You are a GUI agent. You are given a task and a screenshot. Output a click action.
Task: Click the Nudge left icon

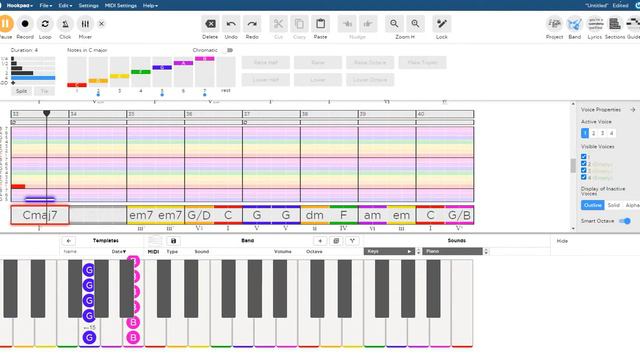click(x=347, y=24)
